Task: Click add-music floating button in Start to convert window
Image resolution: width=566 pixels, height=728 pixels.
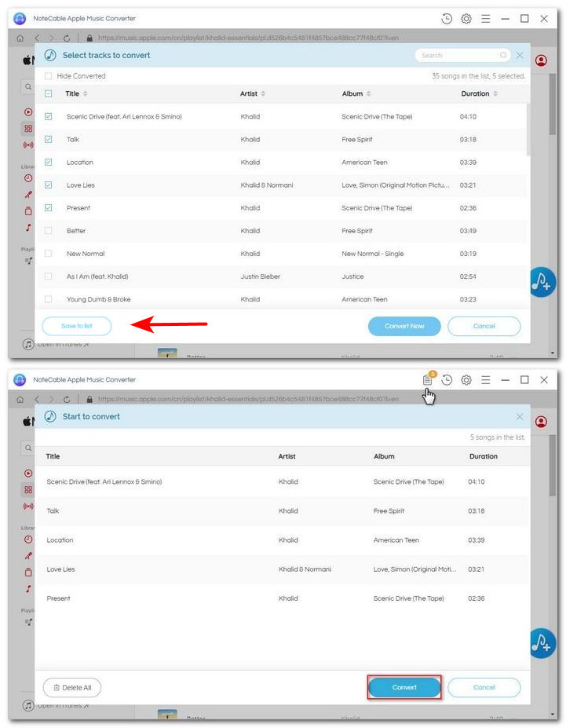Action: pos(542,643)
